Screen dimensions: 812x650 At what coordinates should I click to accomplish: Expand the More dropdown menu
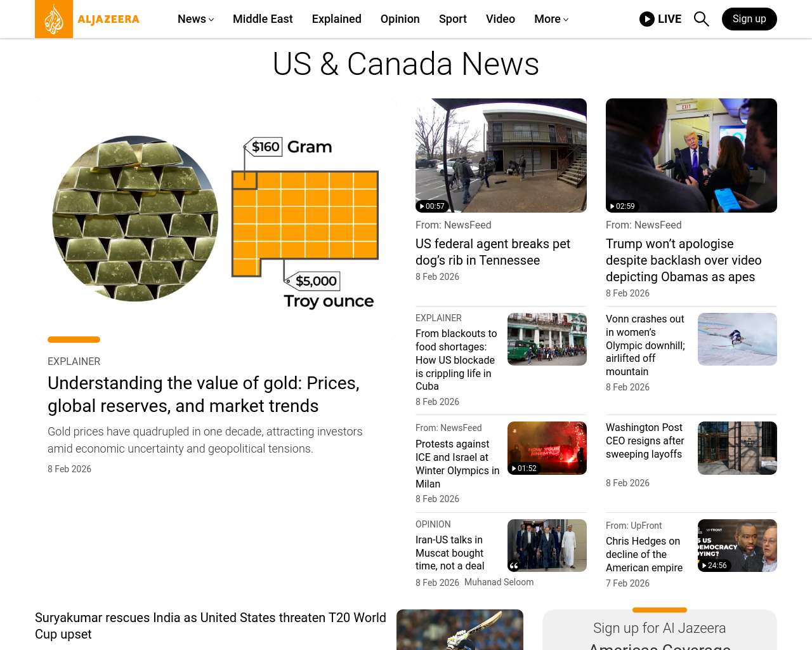coord(551,19)
